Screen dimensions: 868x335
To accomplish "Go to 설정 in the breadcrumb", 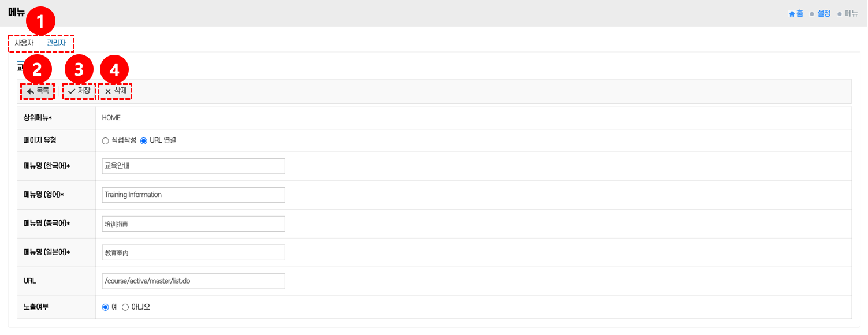I will point(824,13).
